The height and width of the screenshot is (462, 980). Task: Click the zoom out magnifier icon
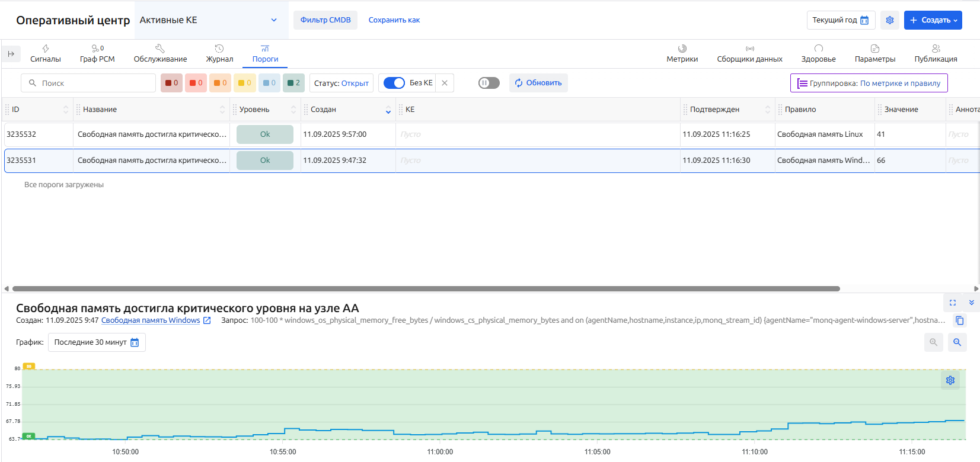click(933, 342)
